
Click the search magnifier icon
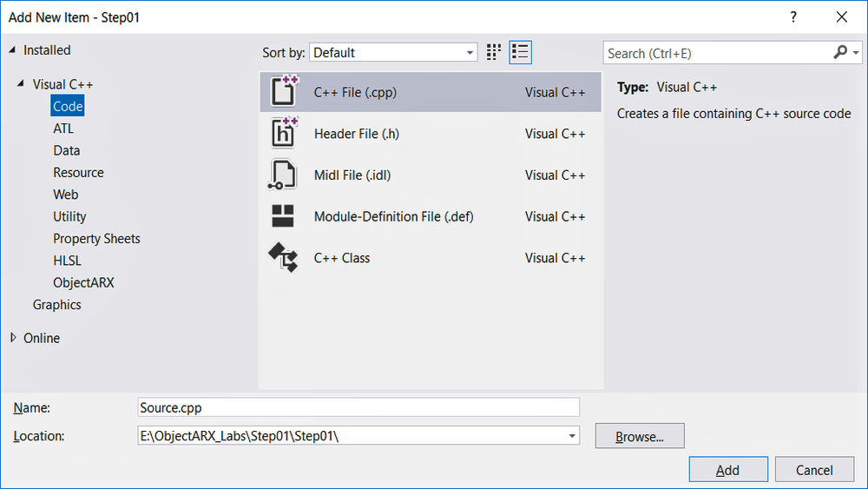pos(840,53)
